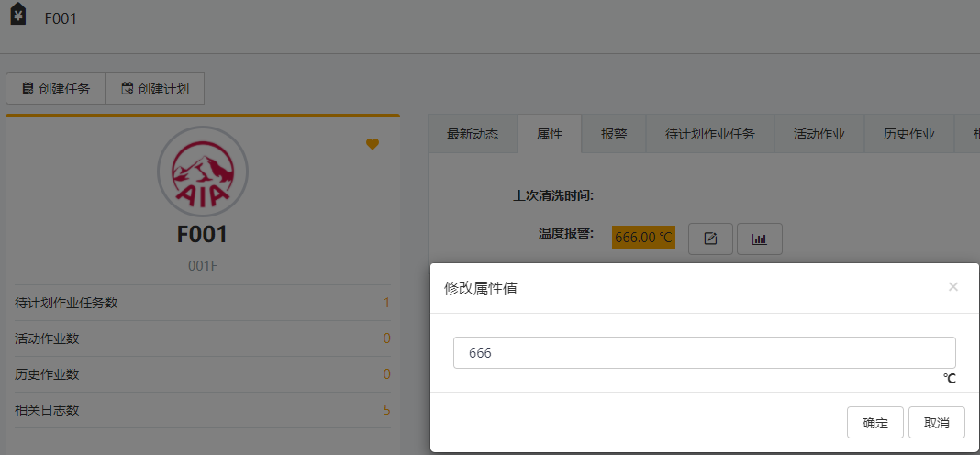
Task: Click the 待计划作业任务数 count 1
Action: [x=386, y=303]
